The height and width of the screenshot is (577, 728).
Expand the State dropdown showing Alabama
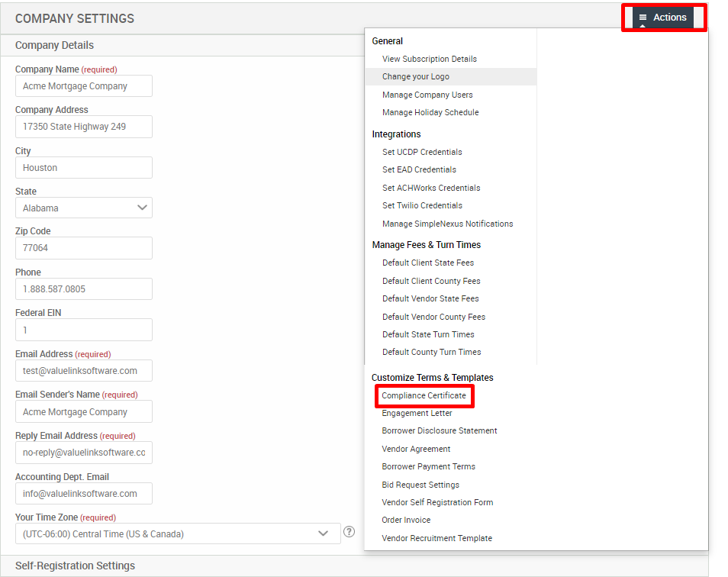[84, 208]
